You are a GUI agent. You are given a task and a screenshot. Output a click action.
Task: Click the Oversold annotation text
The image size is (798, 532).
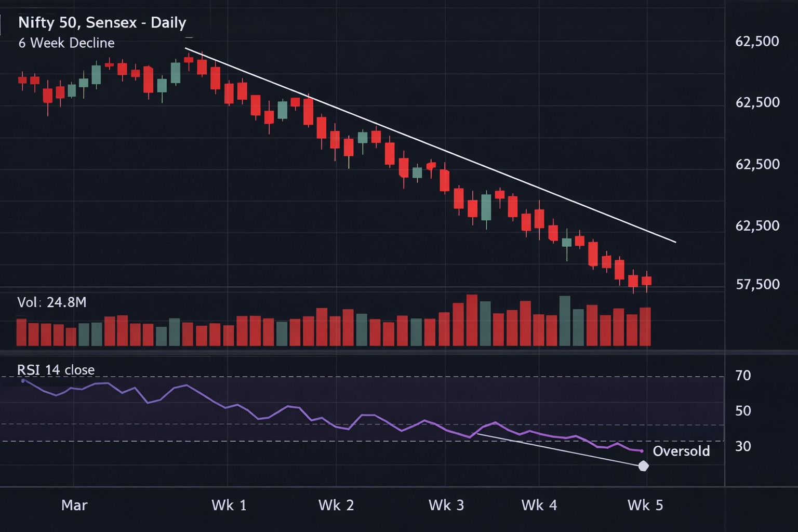tap(682, 451)
